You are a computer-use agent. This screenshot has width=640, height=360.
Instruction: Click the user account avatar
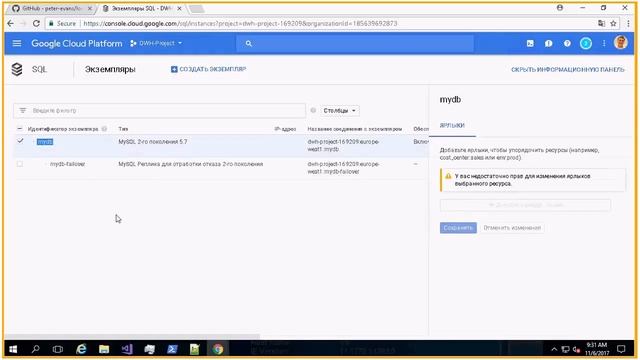[x=620, y=42]
